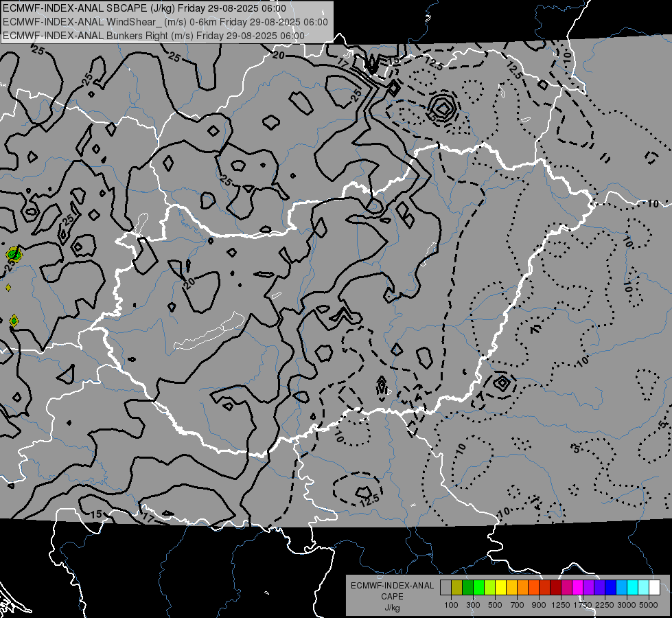Select the dark red legend swatch
Screen dimensions: 672x618
[x=555, y=588]
